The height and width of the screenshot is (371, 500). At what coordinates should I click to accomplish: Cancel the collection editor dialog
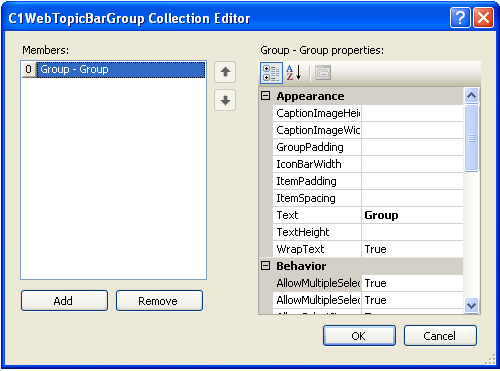click(x=440, y=336)
